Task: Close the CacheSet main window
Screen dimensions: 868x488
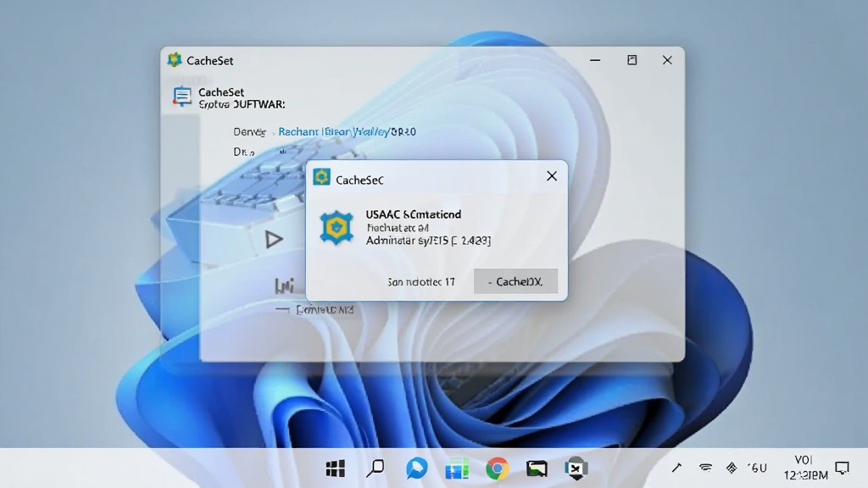Action: 667,60
